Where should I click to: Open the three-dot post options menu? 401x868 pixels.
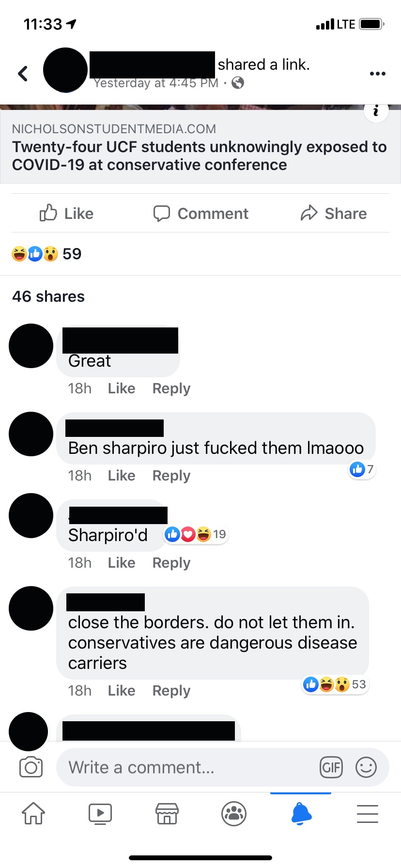[377, 74]
